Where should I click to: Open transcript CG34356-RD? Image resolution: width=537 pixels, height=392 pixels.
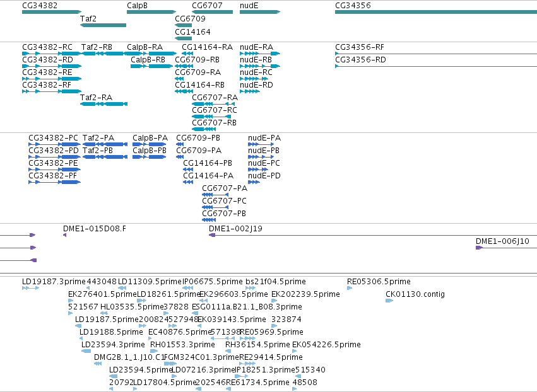360,60
